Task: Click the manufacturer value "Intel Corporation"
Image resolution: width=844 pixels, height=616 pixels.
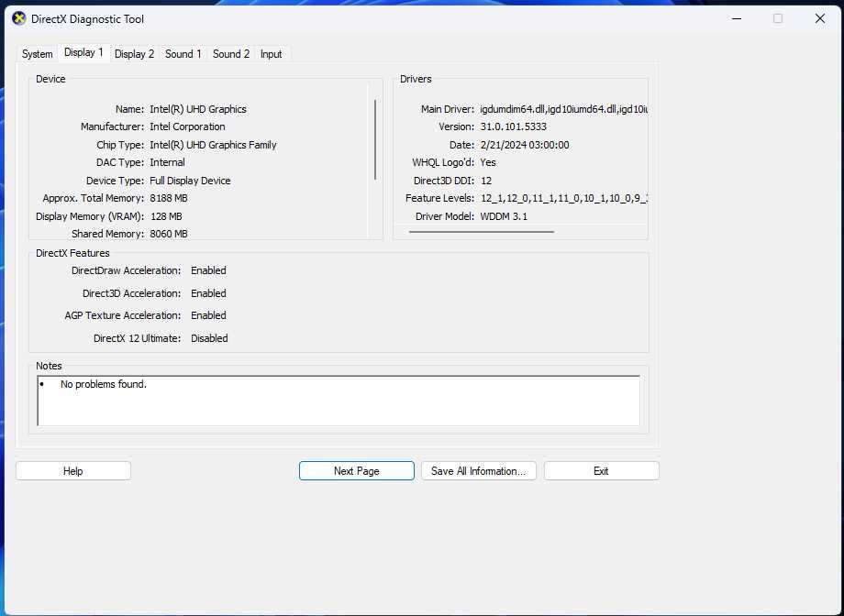Action: (x=187, y=127)
